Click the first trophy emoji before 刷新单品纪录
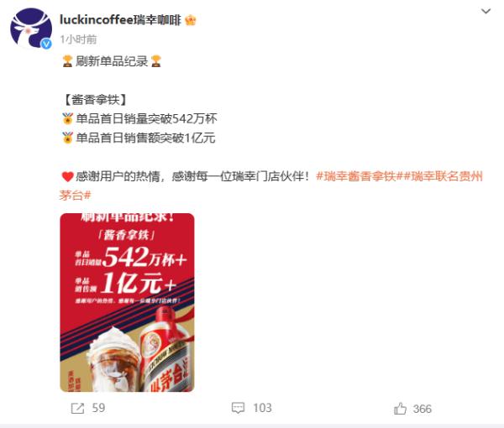Image resolution: width=504 pixels, height=428 pixels. coord(67,61)
